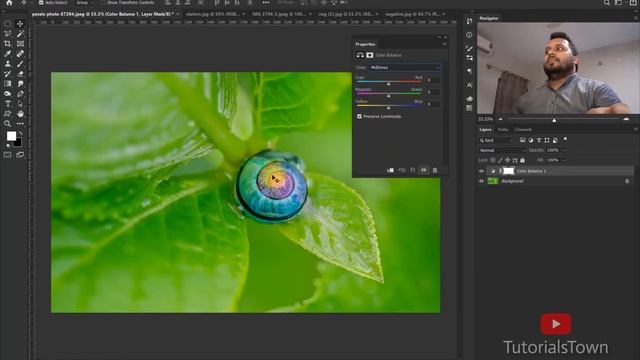Click the Cyan-Red slider handle

(389, 83)
